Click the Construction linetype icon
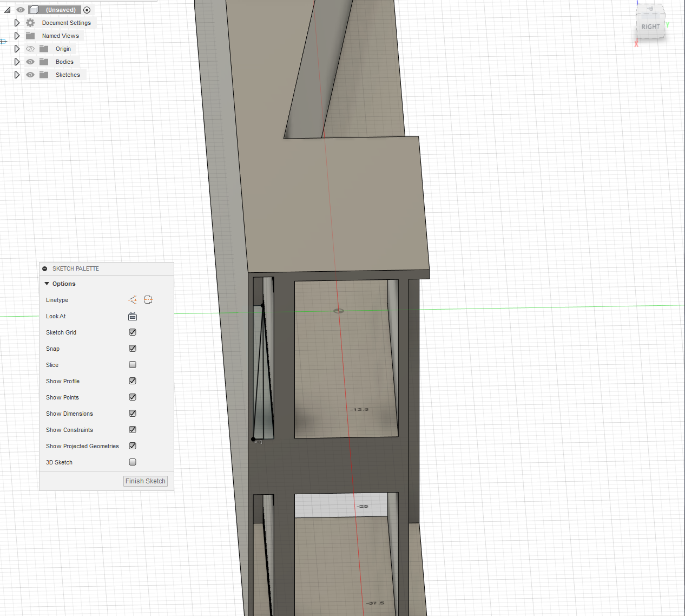 pyautogui.click(x=133, y=300)
